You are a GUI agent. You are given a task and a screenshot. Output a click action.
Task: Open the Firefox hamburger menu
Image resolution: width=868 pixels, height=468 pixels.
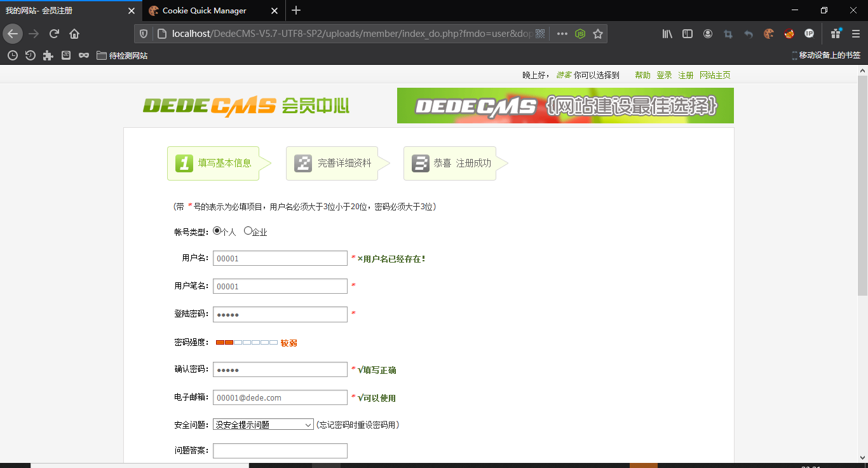point(855,34)
